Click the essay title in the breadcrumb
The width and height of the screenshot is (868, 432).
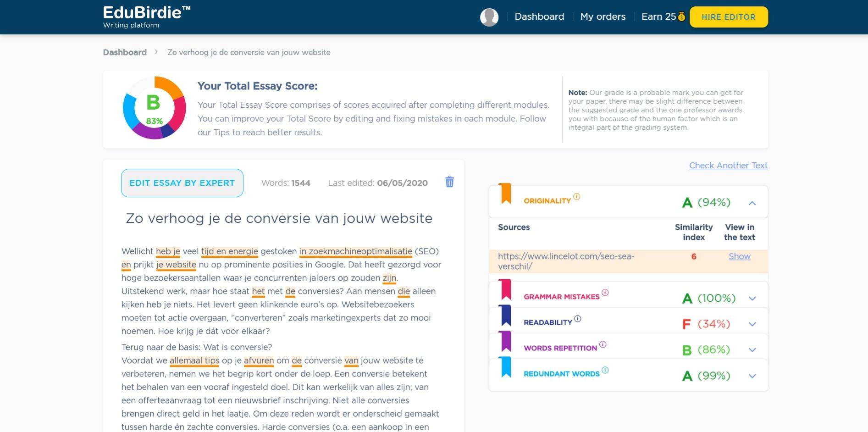click(249, 52)
